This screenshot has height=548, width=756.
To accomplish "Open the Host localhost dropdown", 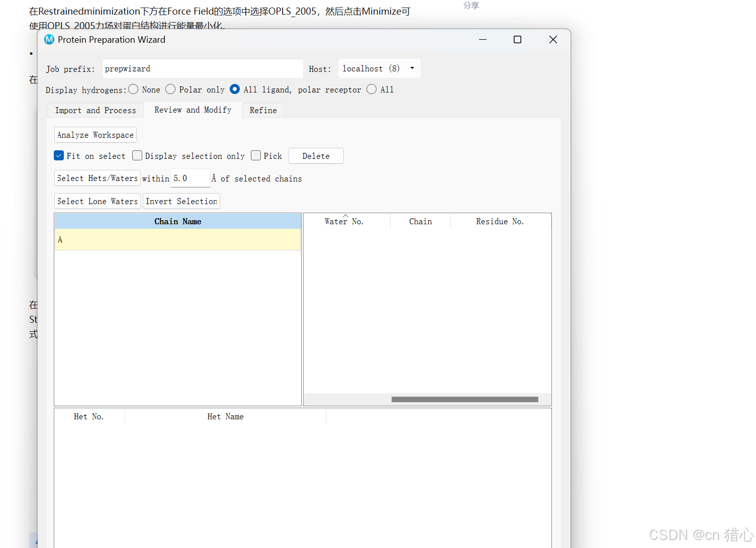I will click(379, 68).
